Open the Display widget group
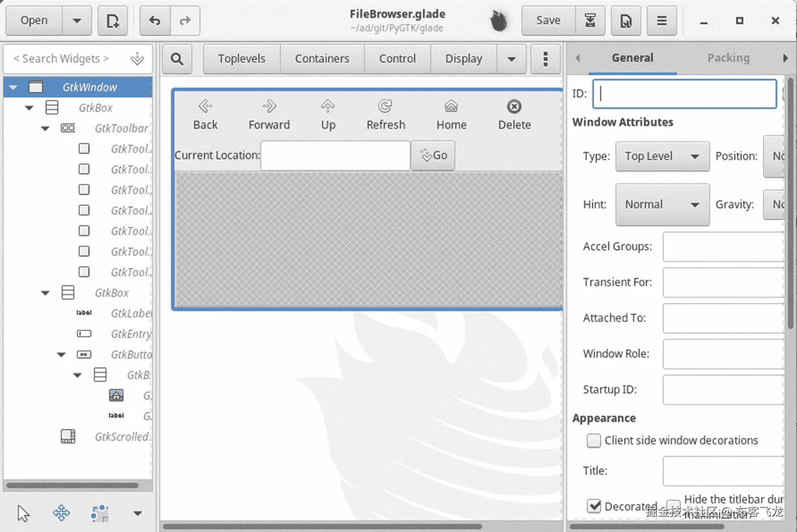This screenshot has height=532, width=797. point(463,59)
